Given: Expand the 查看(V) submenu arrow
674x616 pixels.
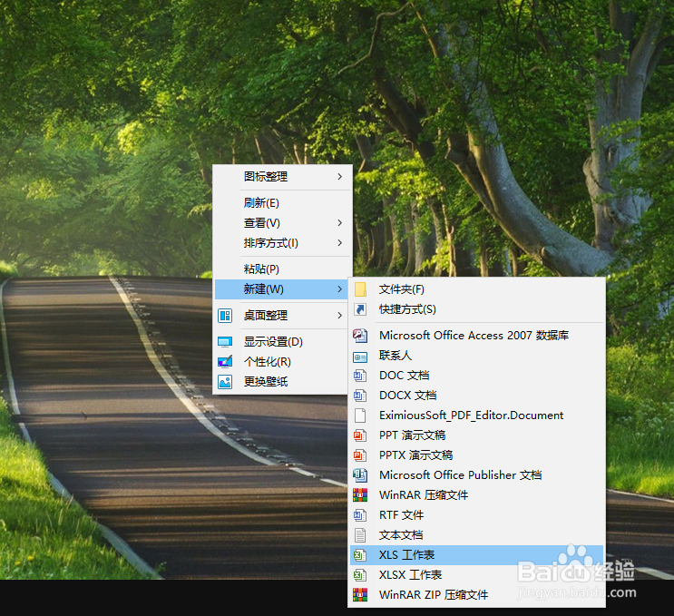Looking at the screenshot, I should [x=340, y=222].
